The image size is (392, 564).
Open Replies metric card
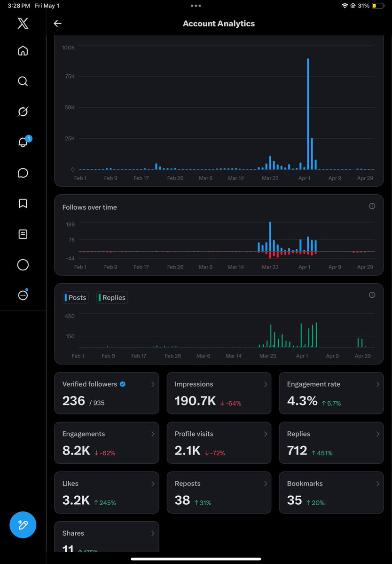tap(331, 443)
